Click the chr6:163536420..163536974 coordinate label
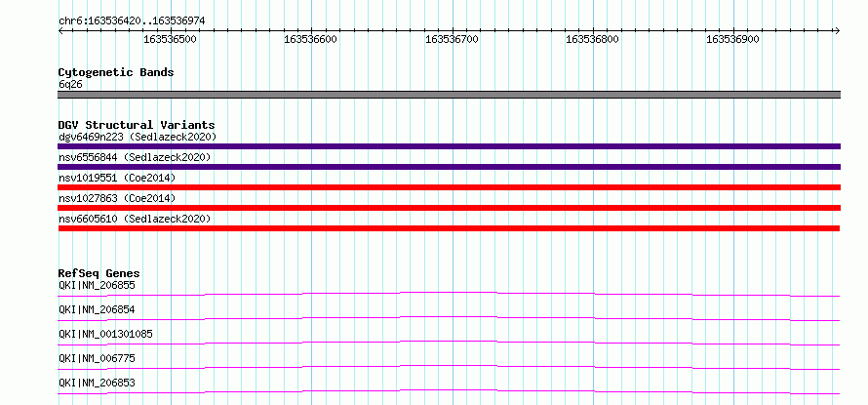The width and height of the screenshot is (868, 405). (x=132, y=20)
